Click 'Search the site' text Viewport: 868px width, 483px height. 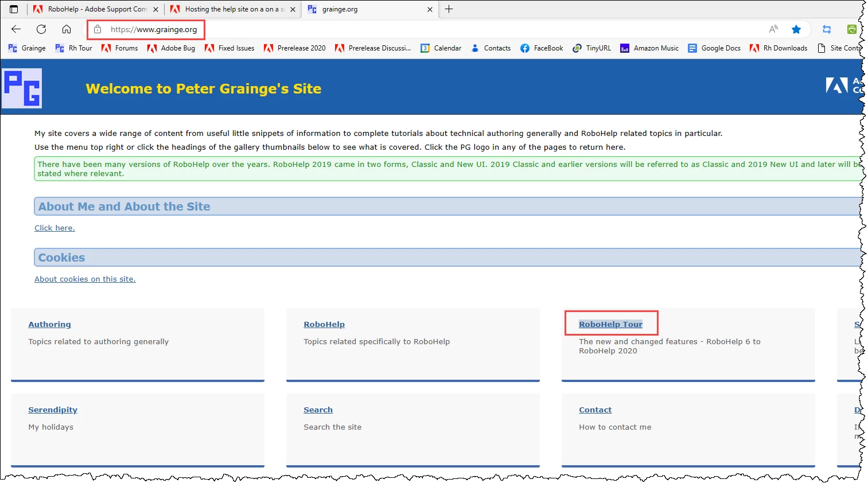pyautogui.click(x=333, y=427)
